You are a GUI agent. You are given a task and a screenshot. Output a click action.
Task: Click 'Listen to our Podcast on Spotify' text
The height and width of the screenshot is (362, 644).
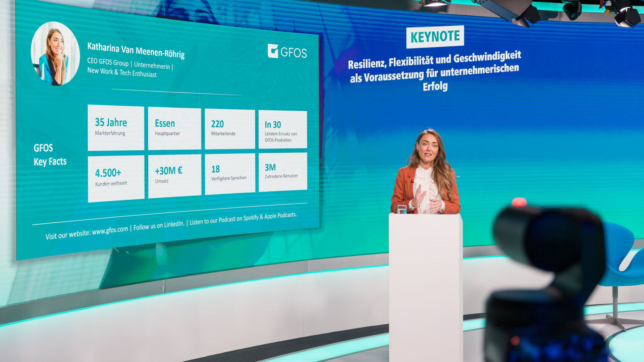point(224,220)
